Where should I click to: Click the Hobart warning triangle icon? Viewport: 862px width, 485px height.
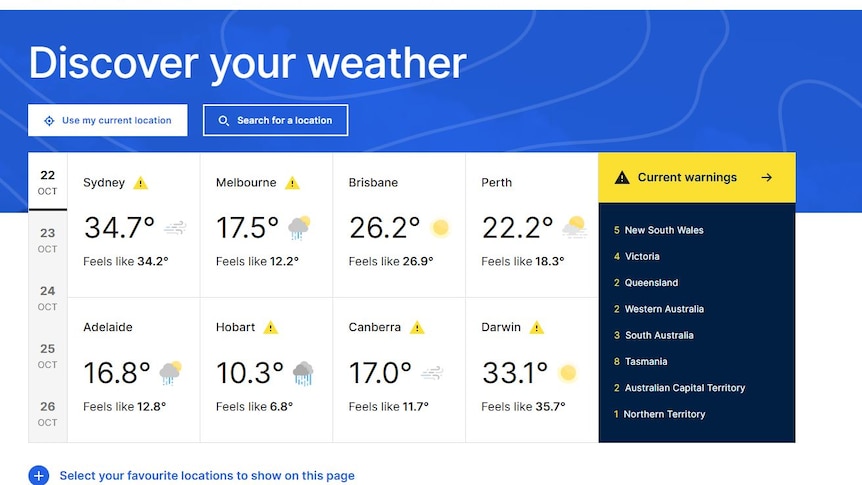pyautogui.click(x=271, y=327)
